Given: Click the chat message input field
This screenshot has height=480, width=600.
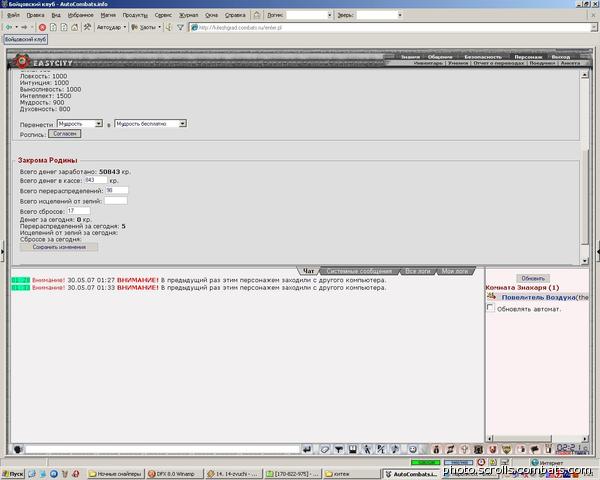Looking at the screenshot, I should point(162,449).
